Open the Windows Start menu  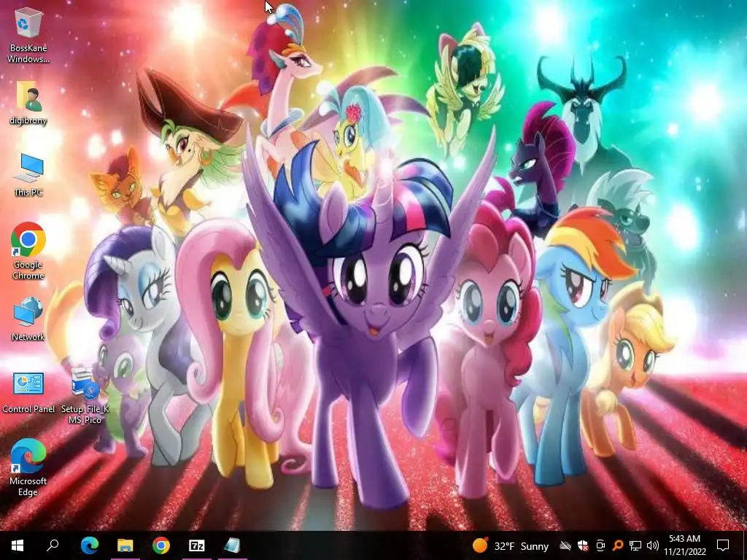point(18,545)
